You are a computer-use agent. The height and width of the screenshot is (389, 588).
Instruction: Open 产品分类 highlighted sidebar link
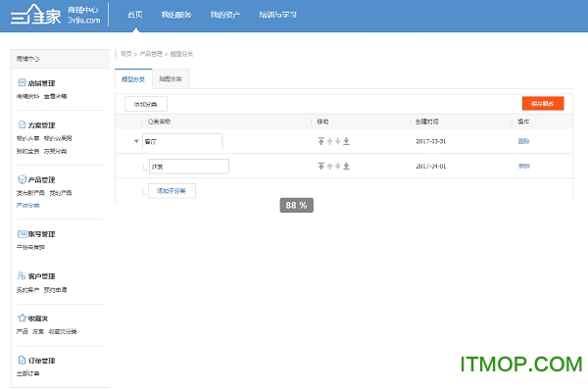[x=27, y=205]
